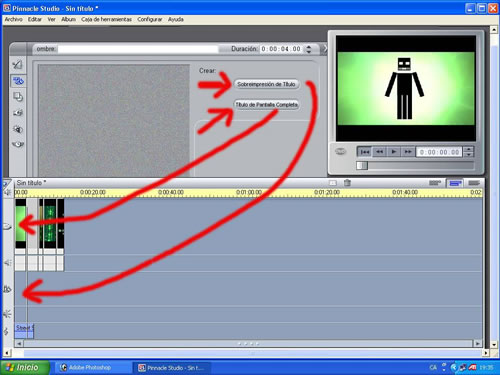Click the DVD mode icon in player
Viewport: 500px width, 375px height.
pos(340,152)
